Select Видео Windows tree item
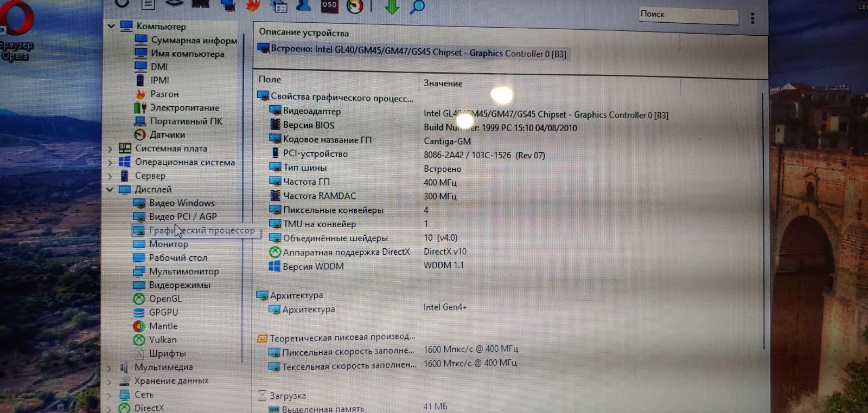The image size is (868, 413). tap(174, 203)
